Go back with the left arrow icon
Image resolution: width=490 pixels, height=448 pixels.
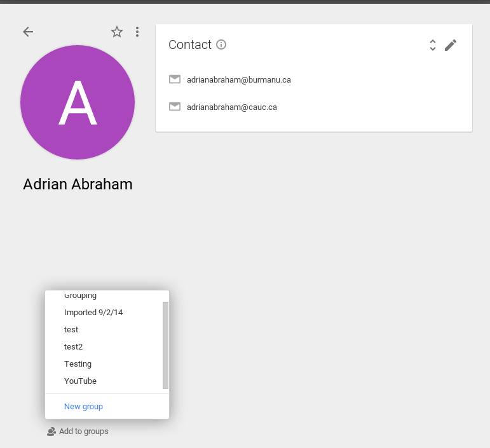(28, 32)
